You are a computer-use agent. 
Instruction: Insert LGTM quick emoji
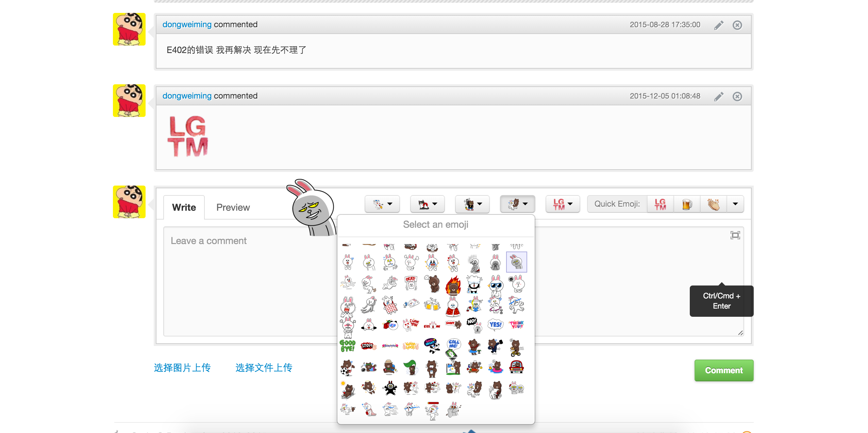point(660,204)
